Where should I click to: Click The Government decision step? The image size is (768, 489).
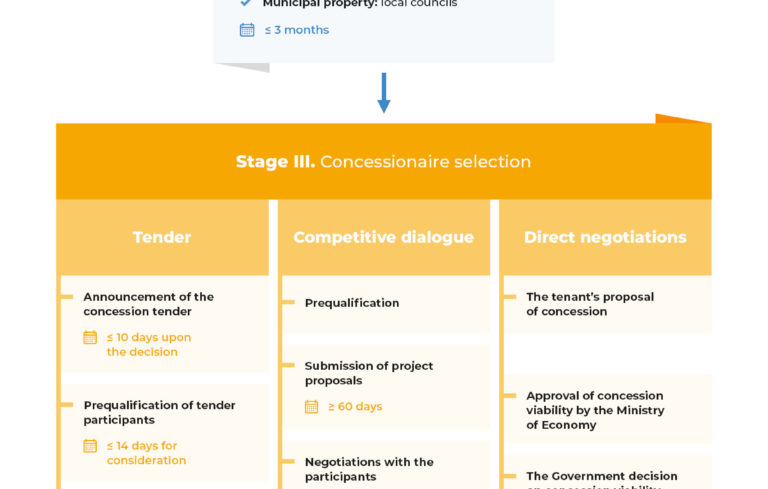click(x=602, y=478)
